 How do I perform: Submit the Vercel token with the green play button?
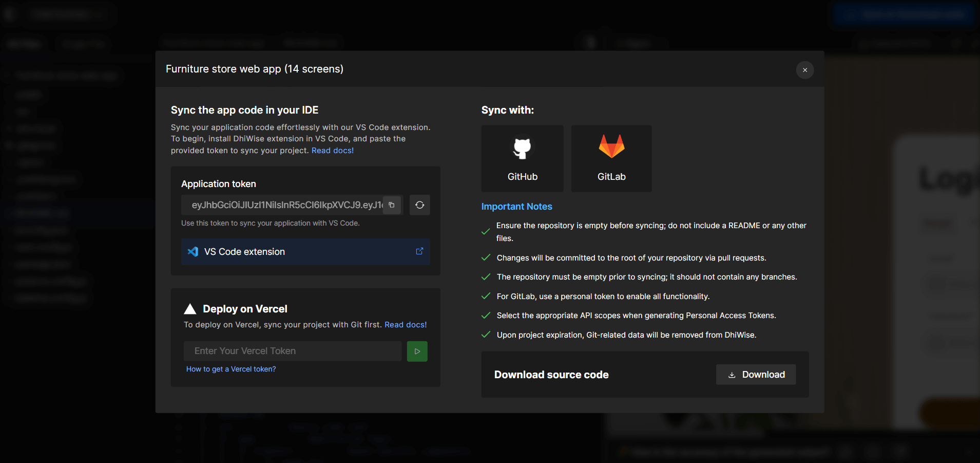[x=417, y=351]
